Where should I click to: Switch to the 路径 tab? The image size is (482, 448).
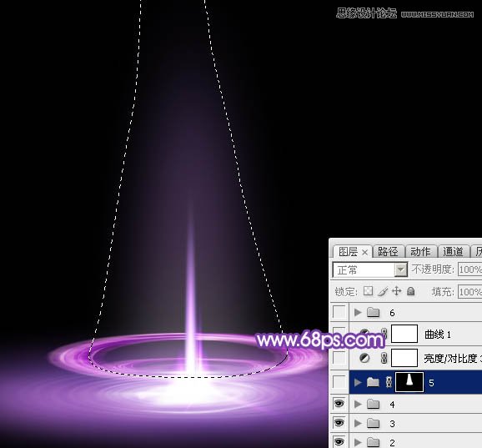pos(389,251)
